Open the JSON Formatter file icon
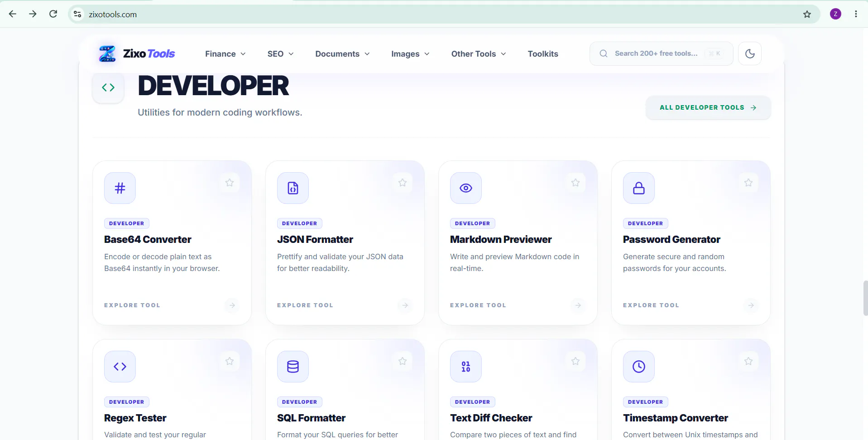The height and width of the screenshot is (440, 868). coord(293,188)
